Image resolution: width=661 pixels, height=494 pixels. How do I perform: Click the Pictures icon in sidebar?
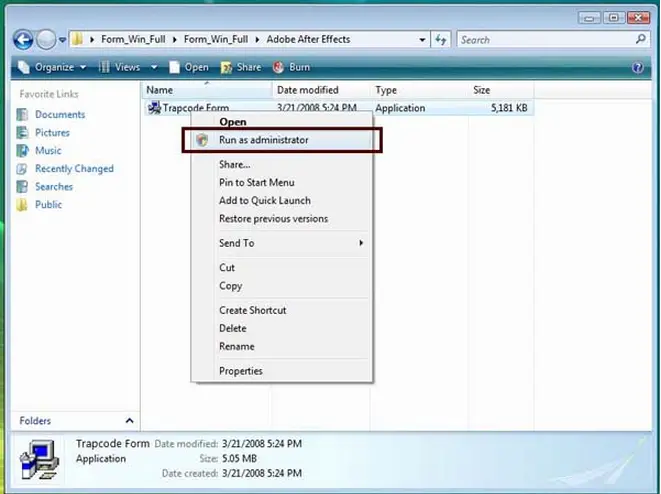[x=22, y=132]
